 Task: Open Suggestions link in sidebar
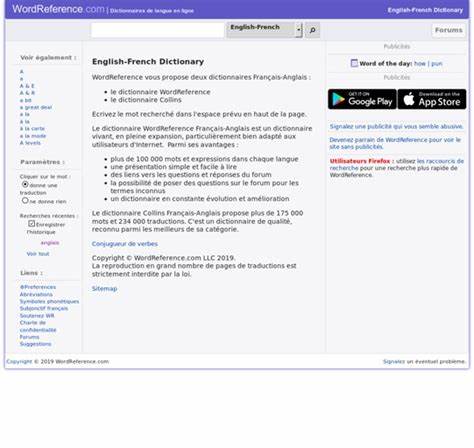[x=35, y=344]
